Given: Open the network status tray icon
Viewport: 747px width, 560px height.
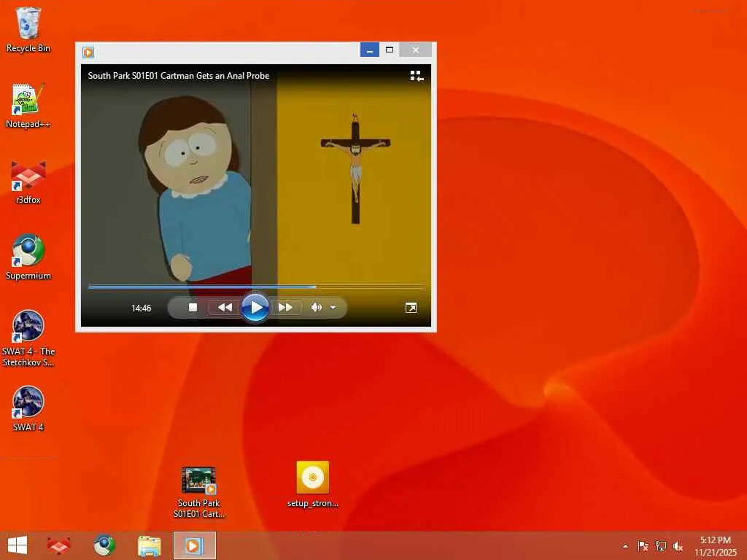Looking at the screenshot, I should click(x=660, y=546).
